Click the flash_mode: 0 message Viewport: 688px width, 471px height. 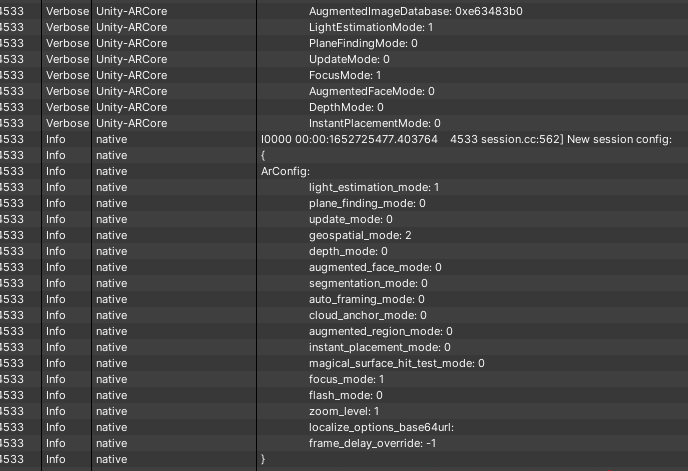[345, 395]
